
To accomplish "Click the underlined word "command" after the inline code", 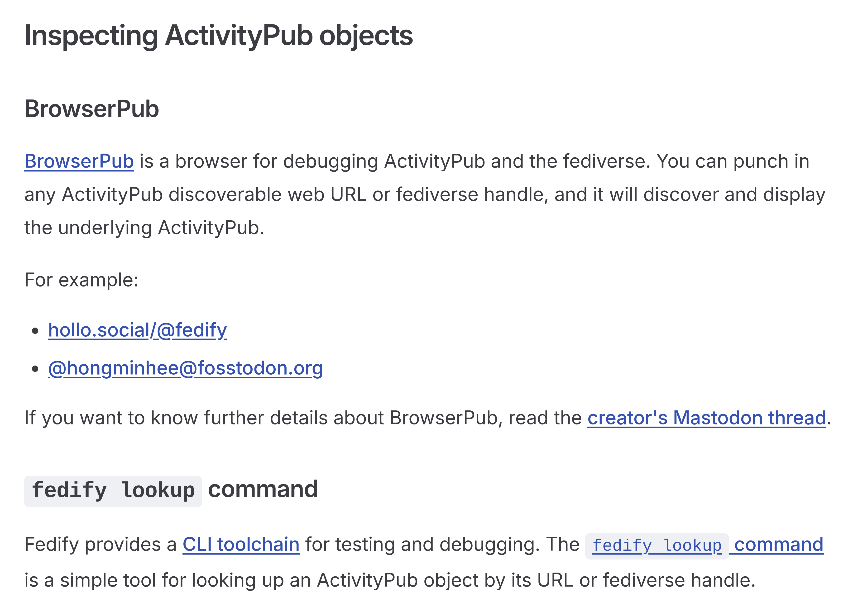I will tap(779, 545).
